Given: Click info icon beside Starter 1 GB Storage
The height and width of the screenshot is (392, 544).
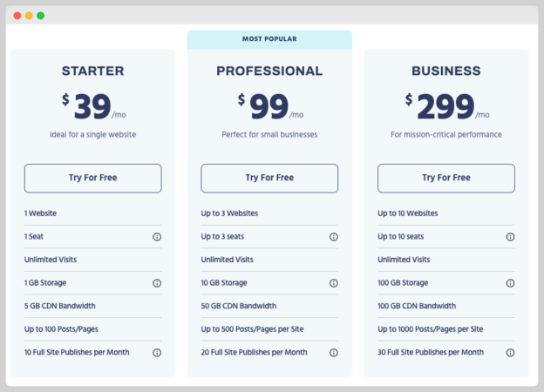Looking at the screenshot, I should pyautogui.click(x=157, y=283).
